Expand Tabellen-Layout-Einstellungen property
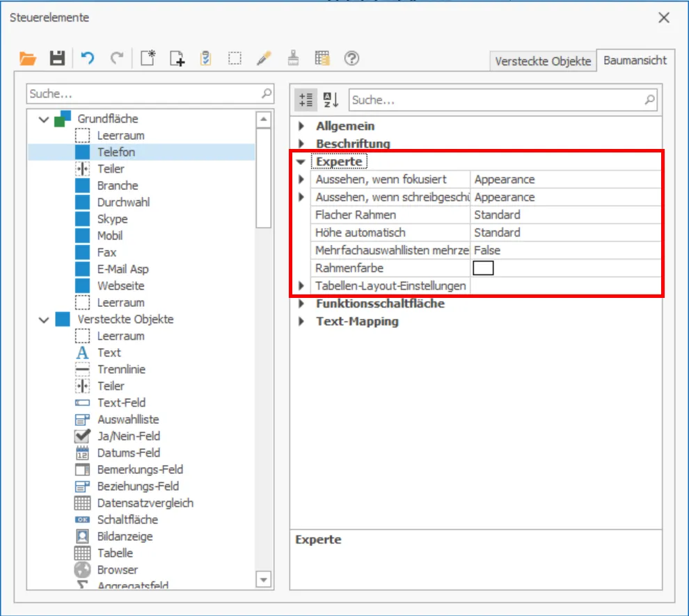Image resolution: width=689 pixels, height=616 pixels. (x=301, y=285)
